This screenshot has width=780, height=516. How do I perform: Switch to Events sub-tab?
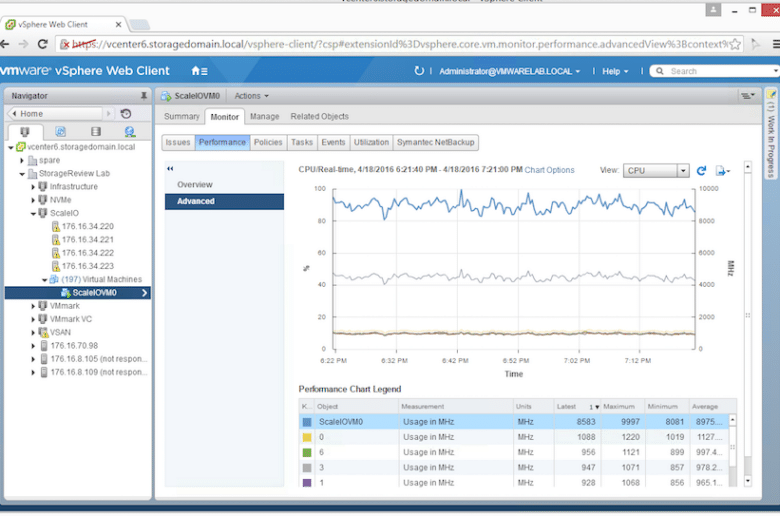[333, 142]
